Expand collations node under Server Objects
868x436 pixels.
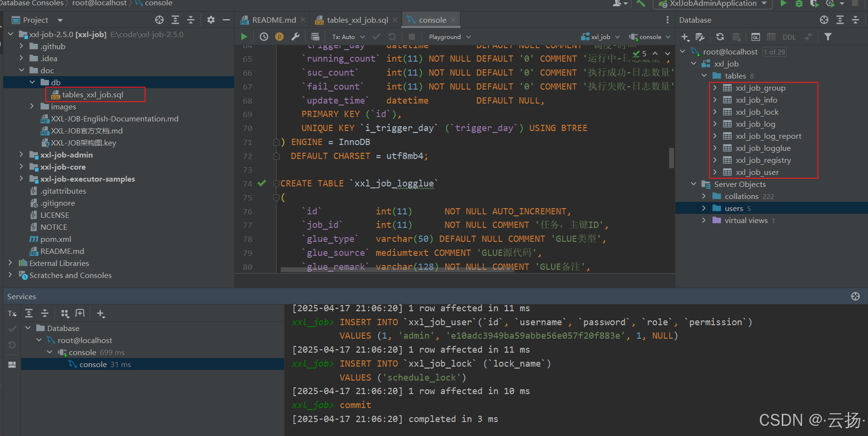click(x=704, y=196)
